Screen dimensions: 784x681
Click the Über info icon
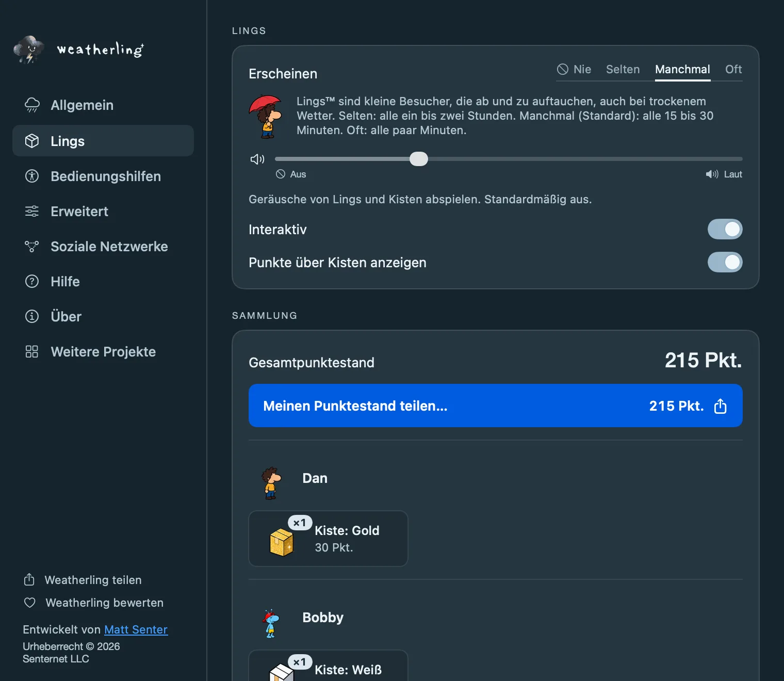32,317
